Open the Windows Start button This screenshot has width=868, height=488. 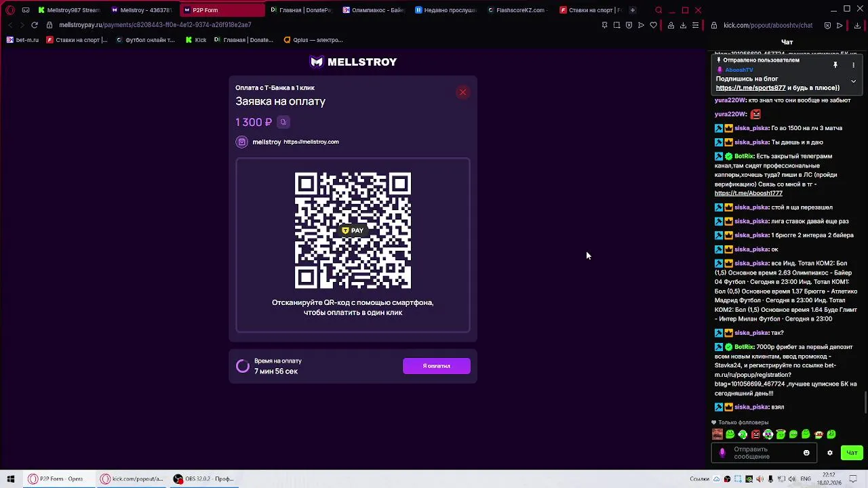pyautogui.click(x=11, y=479)
